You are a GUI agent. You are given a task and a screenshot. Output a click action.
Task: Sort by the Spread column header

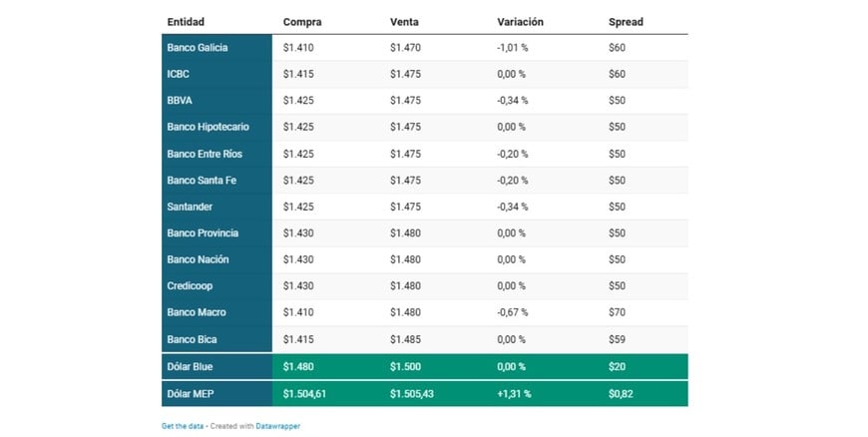coord(626,21)
